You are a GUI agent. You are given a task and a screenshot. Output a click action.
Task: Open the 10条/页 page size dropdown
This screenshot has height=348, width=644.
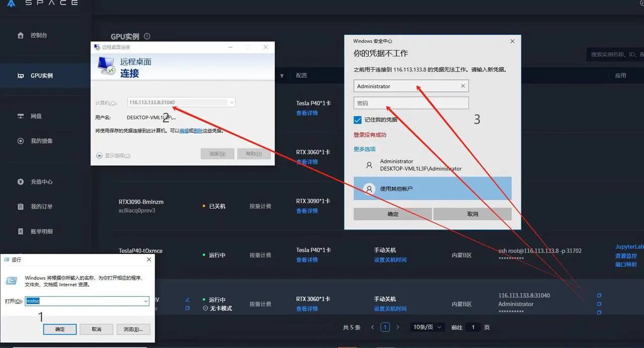click(x=427, y=327)
